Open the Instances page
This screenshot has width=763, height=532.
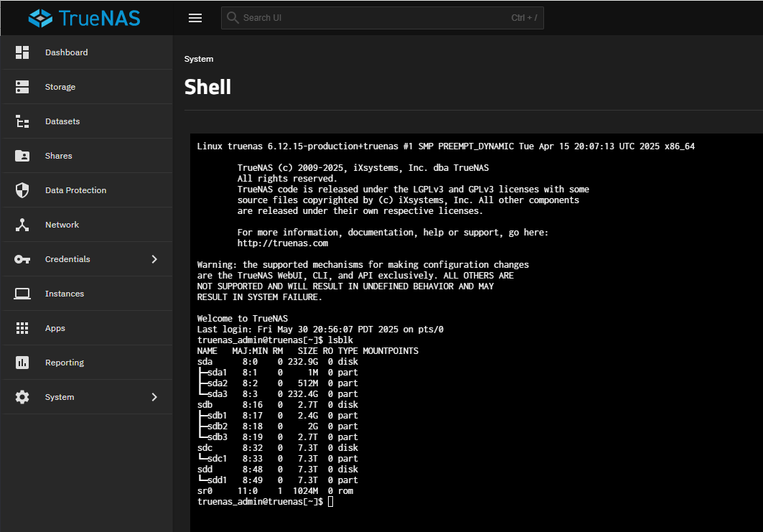(87, 294)
